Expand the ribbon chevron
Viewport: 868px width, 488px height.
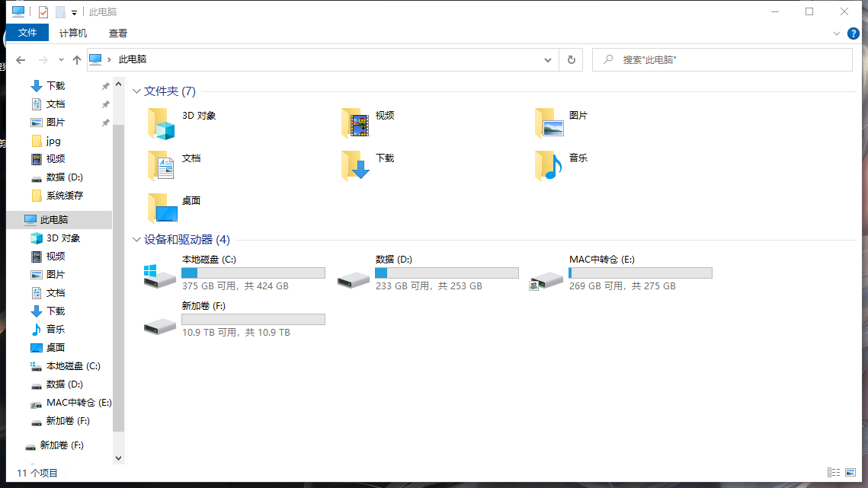[837, 33]
